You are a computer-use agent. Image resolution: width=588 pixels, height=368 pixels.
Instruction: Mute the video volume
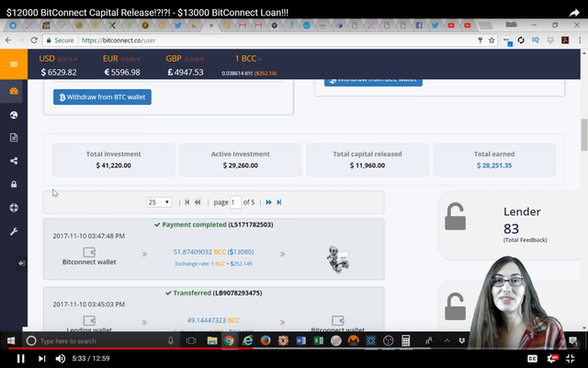tap(60, 359)
